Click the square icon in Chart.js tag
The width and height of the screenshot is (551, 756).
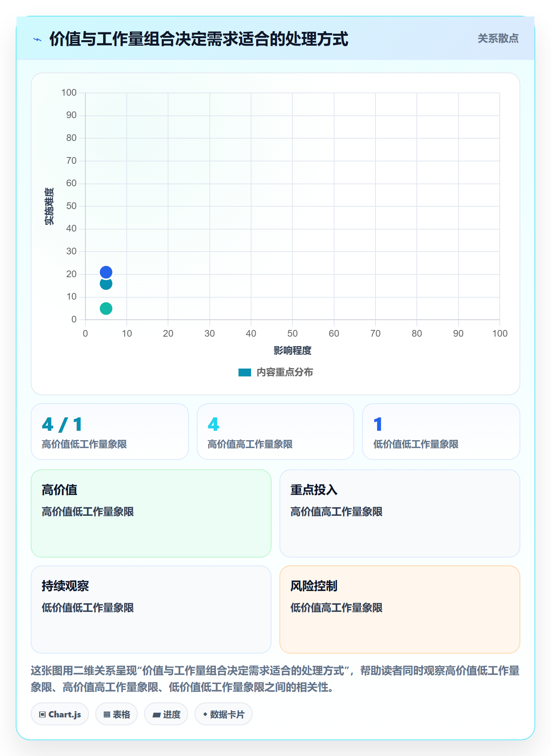[x=43, y=715]
